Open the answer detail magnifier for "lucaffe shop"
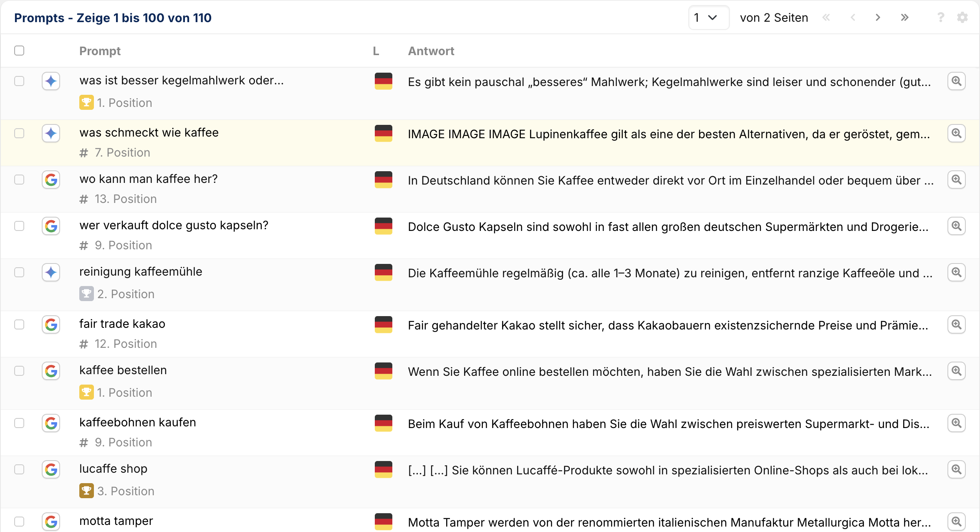This screenshot has width=980, height=532. pyautogui.click(x=957, y=469)
